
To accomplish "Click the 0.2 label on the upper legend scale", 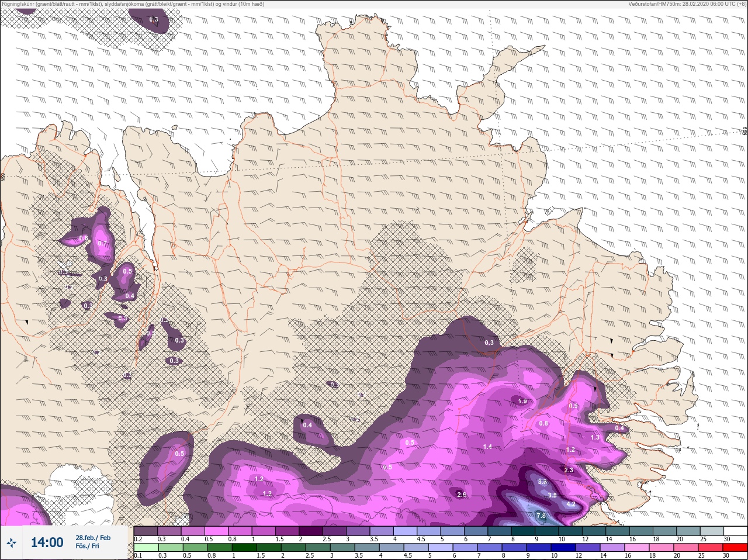I will (x=138, y=539).
